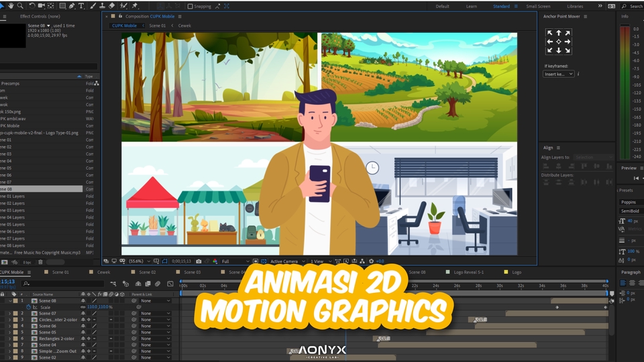This screenshot has width=644, height=362.
Task: Switch to the Small Screen workspace
Action: [538, 7]
